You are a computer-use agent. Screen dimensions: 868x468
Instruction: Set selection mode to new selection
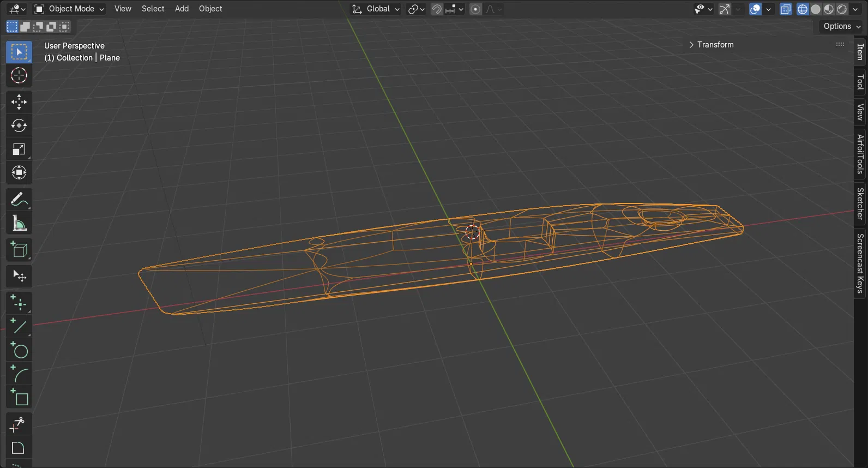pyautogui.click(x=12, y=26)
